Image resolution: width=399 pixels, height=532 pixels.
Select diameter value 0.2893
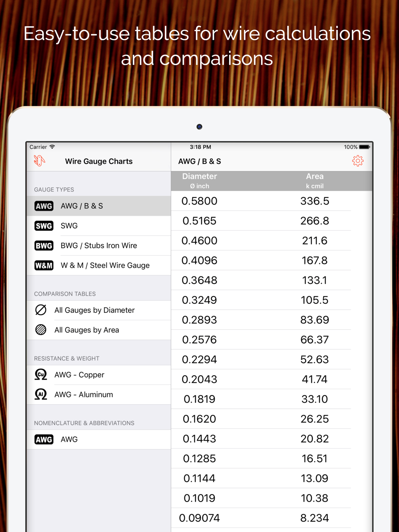click(x=199, y=320)
